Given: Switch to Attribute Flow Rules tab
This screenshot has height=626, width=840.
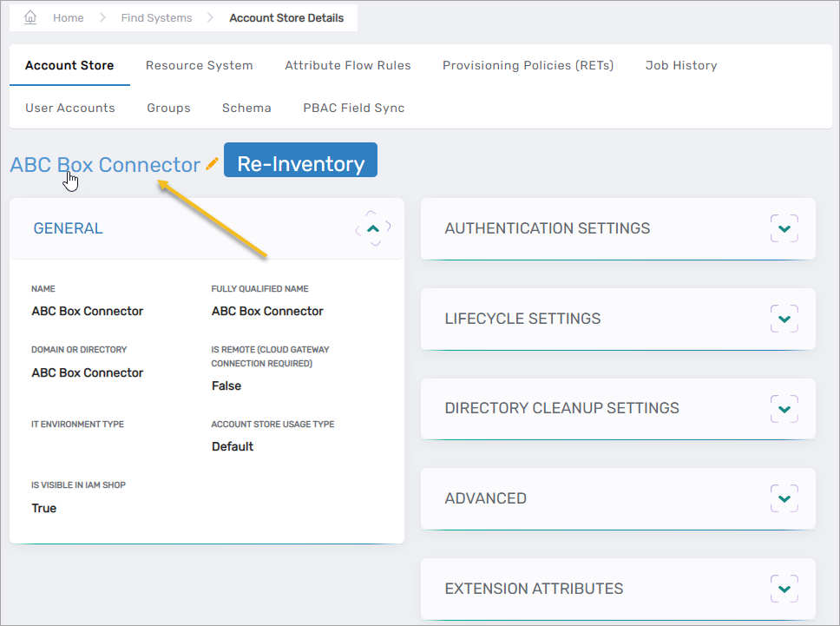Looking at the screenshot, I should tap(348, 65).
